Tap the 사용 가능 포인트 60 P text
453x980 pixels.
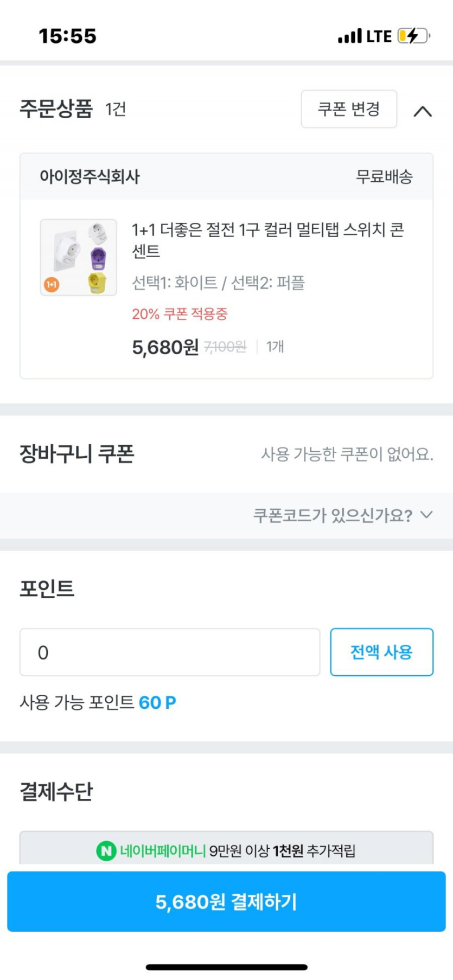(98, 702)
